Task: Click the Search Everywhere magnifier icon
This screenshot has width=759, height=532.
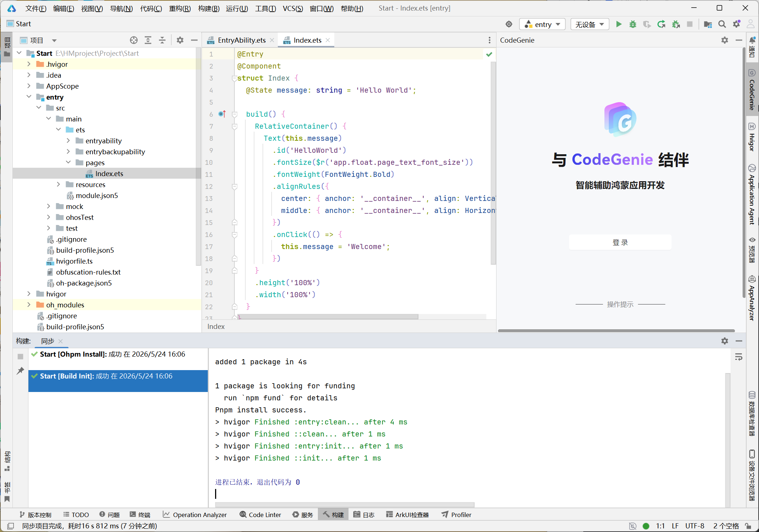Action: [x=722, y=24]
